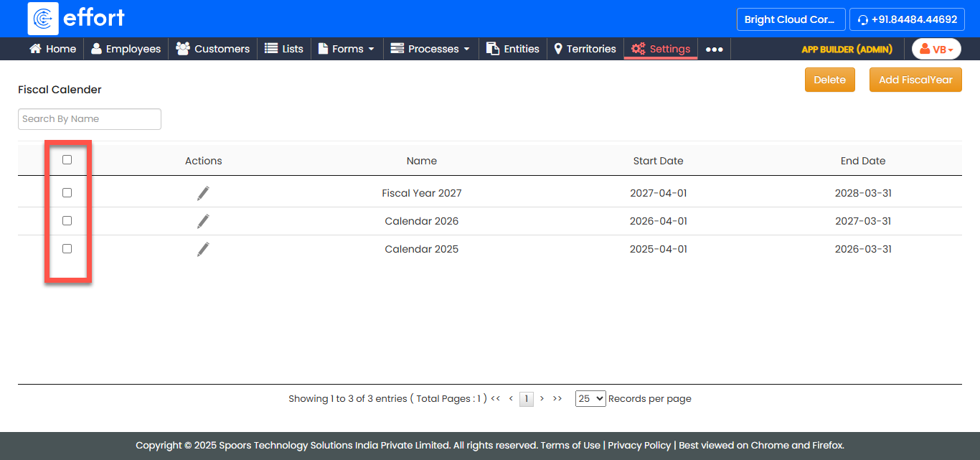Edit Calendar 2026 using its pencil icon

[203, 221]
